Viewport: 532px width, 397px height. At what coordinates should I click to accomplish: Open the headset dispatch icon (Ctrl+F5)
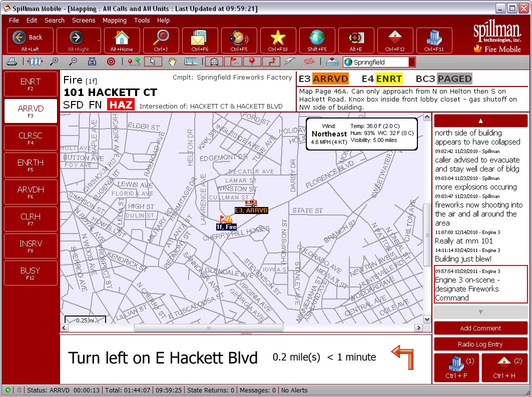[x=239, y=40]
